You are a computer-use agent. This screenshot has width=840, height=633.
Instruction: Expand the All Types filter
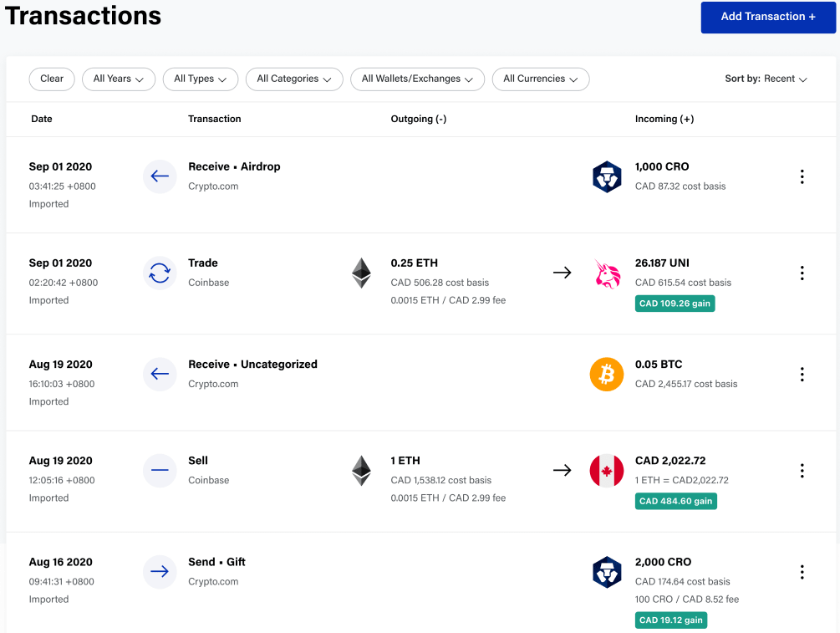click(x=201, y=79)
